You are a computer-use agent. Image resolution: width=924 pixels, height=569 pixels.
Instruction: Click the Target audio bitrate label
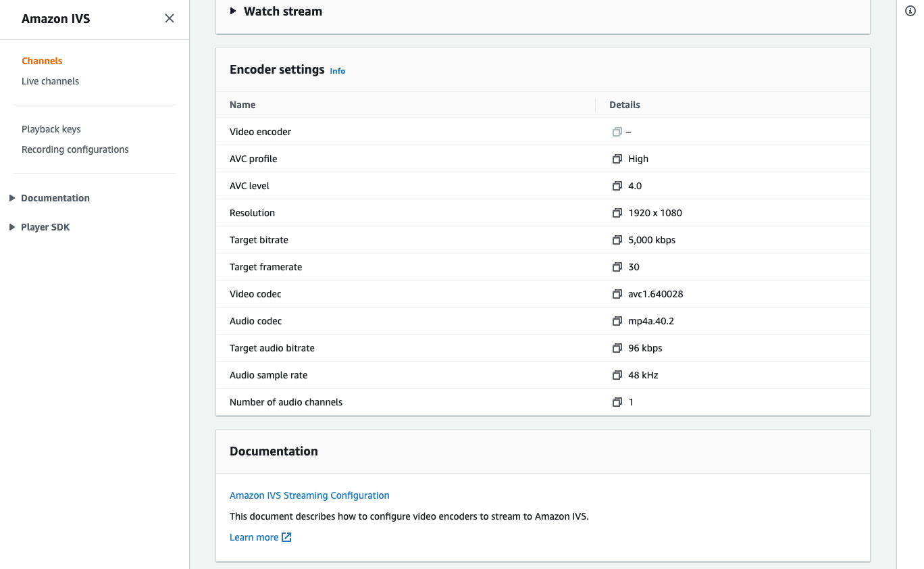tap(272, 348)
